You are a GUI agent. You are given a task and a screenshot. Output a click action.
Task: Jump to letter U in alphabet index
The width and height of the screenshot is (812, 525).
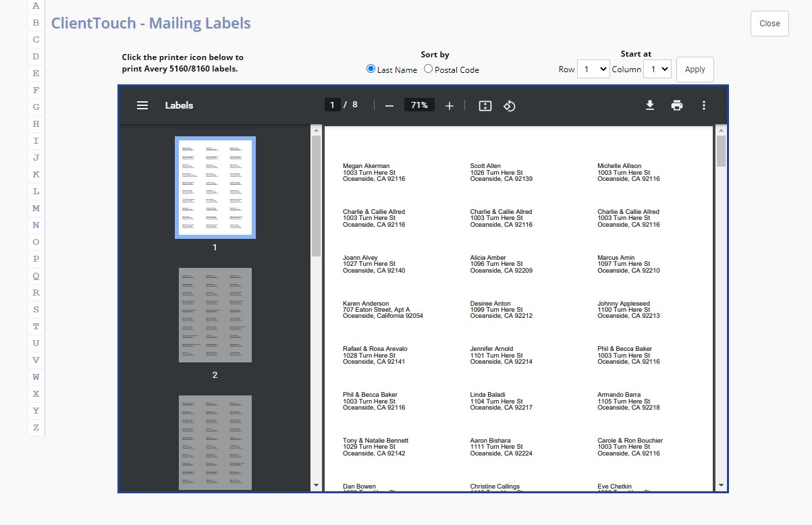click(x=36, y=343)
